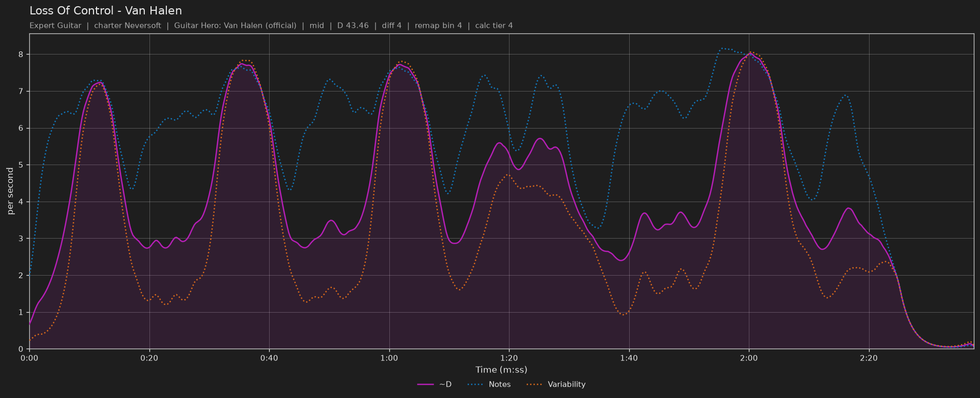Click 'diff 4' in the subtitle

392,26
